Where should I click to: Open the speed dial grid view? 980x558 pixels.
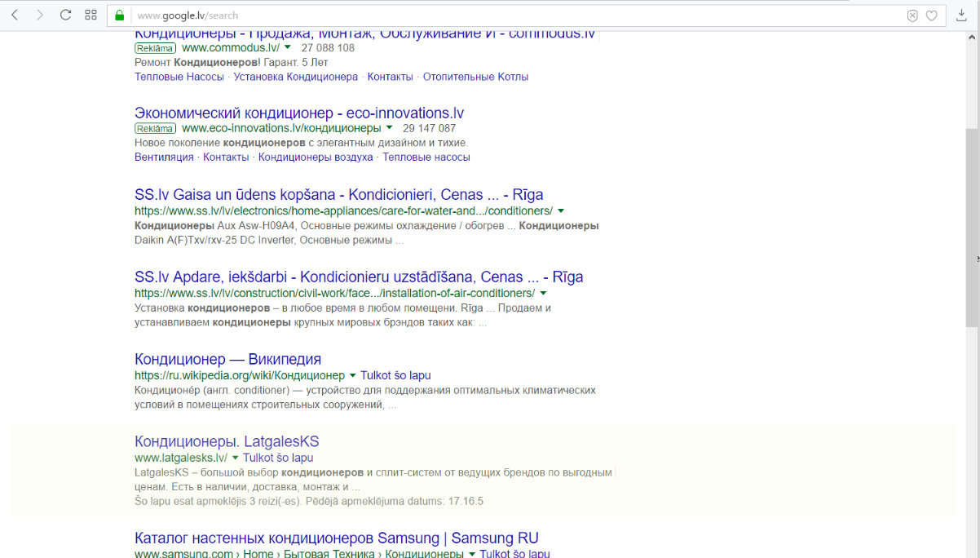tap(90, 15)
